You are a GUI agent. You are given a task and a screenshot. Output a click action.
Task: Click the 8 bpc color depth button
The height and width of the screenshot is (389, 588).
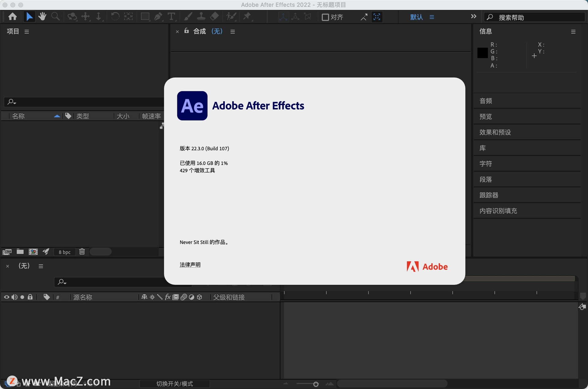[65, 252]
